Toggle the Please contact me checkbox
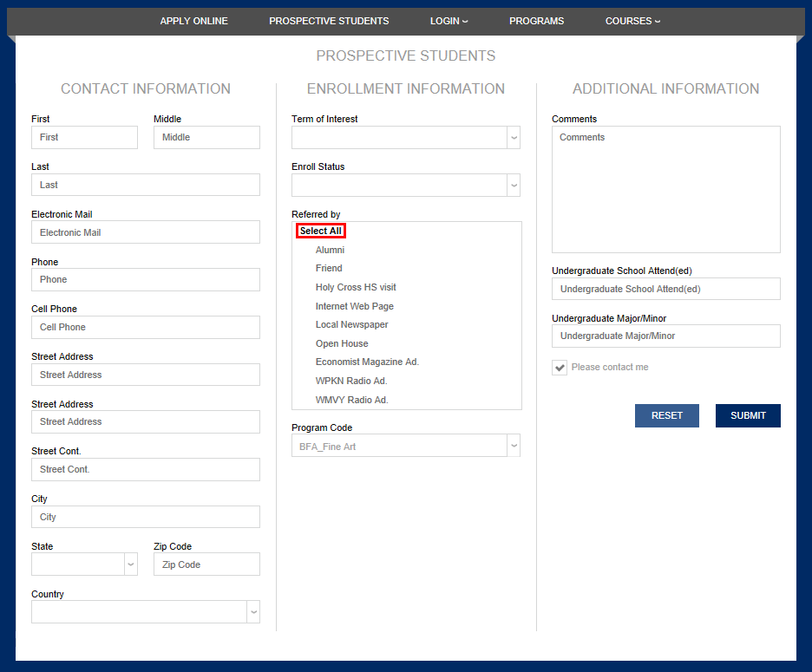Viewport: 812px width, 672px height. [560, 368]
